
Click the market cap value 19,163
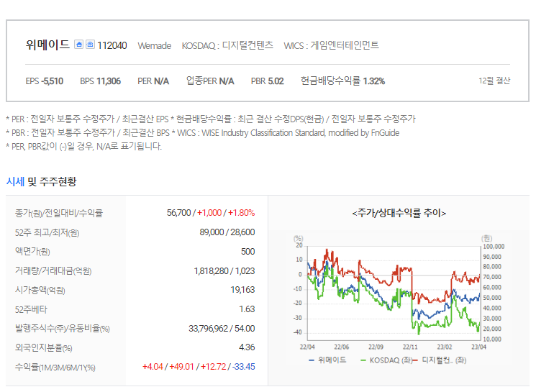242,290
